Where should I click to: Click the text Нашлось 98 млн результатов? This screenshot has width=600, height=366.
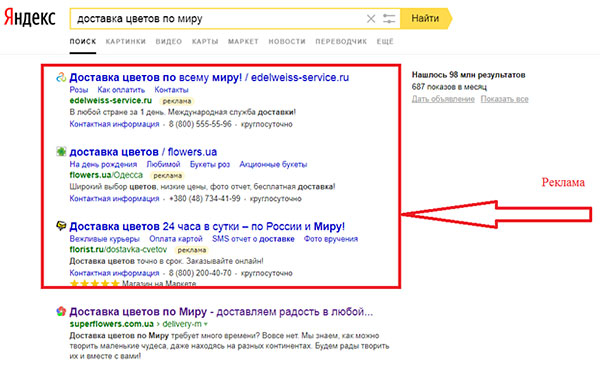coord(468,75)
